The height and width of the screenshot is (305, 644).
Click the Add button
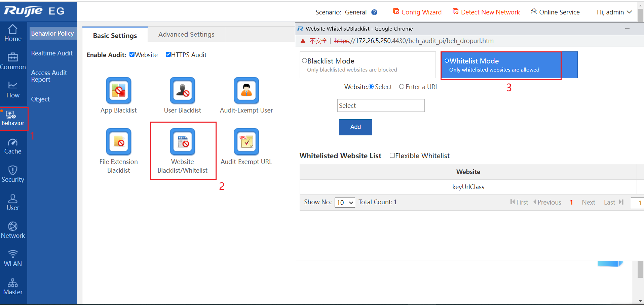point(355,127)
